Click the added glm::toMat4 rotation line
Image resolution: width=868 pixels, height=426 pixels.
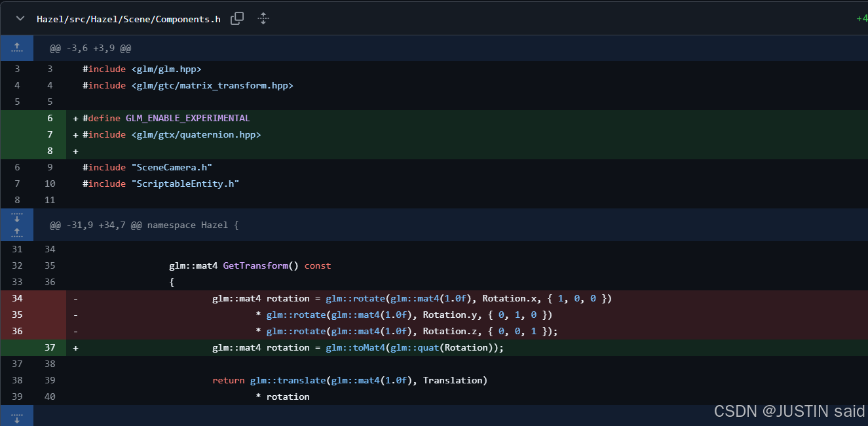point(358,347)
